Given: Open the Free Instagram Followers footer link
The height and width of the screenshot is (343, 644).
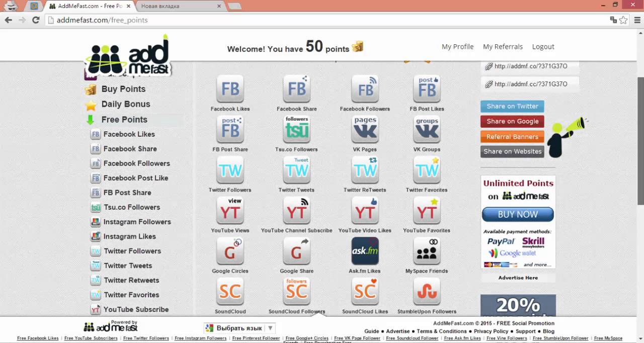Looking at the screenshot, I should [x=200, y=338].
